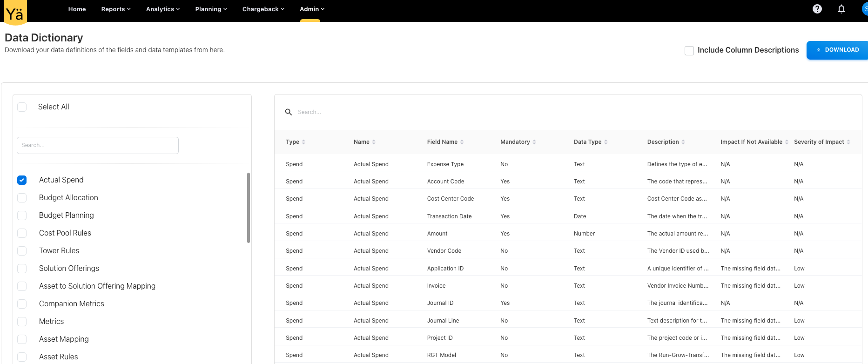Expand the Analytics dropdown menu
Viewport: 868px width, 364px height.
click(162, 9)
